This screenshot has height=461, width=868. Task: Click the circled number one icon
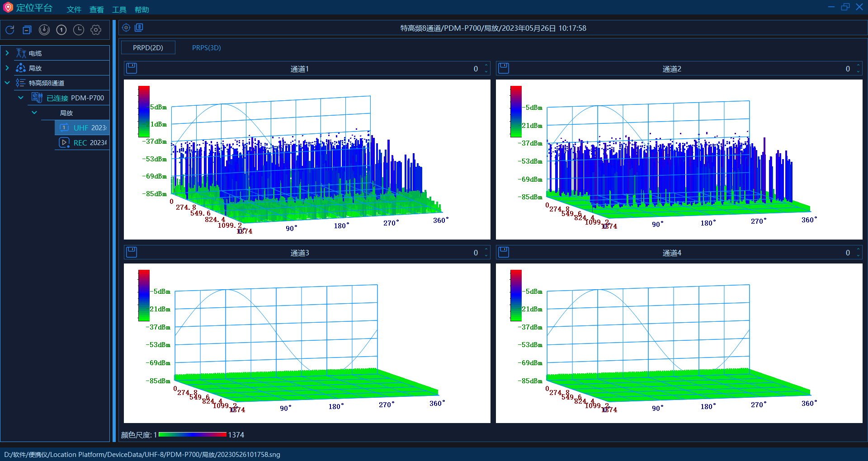(x=61, y=30)
